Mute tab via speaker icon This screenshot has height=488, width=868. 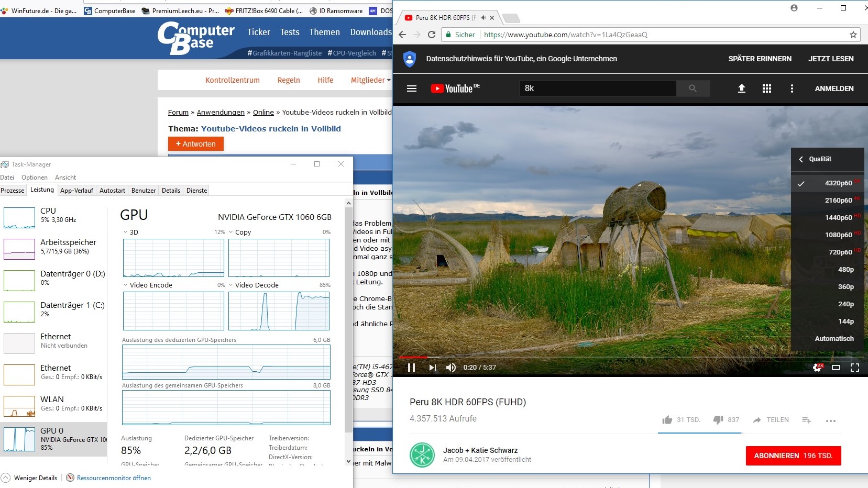tap(484, 18)
